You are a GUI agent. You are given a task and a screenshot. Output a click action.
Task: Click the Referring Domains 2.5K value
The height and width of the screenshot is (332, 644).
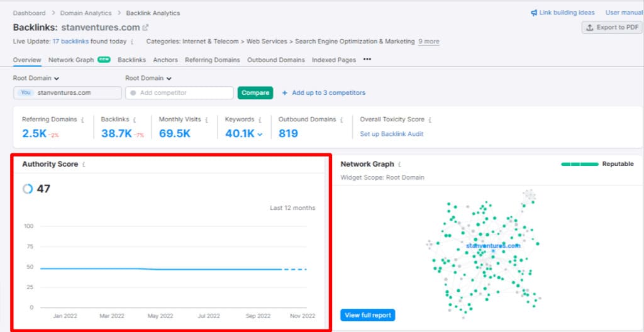point(35,133)
